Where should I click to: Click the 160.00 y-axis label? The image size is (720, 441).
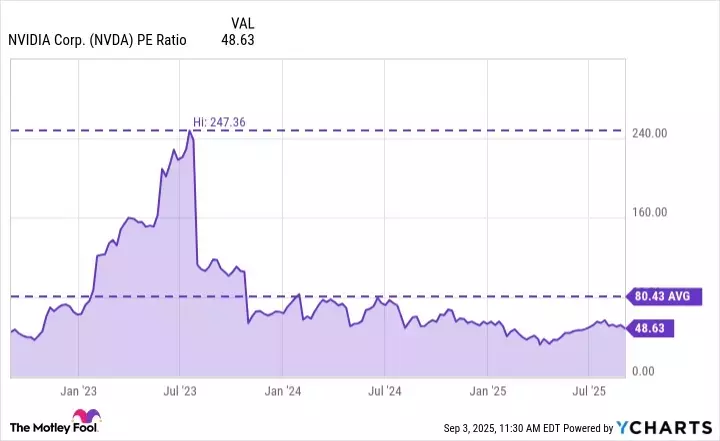648,213
